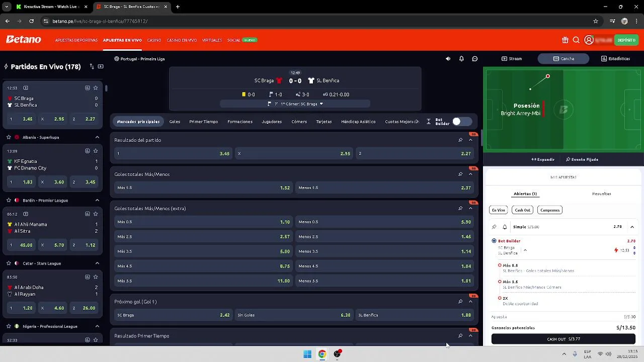Select the draw odds 2.95 in Resultado del partido
This screenshot has width=644, height=362.
(294, 153)
